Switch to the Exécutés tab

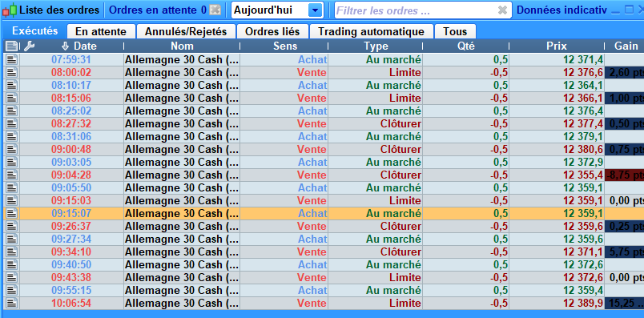click(35, 30)
